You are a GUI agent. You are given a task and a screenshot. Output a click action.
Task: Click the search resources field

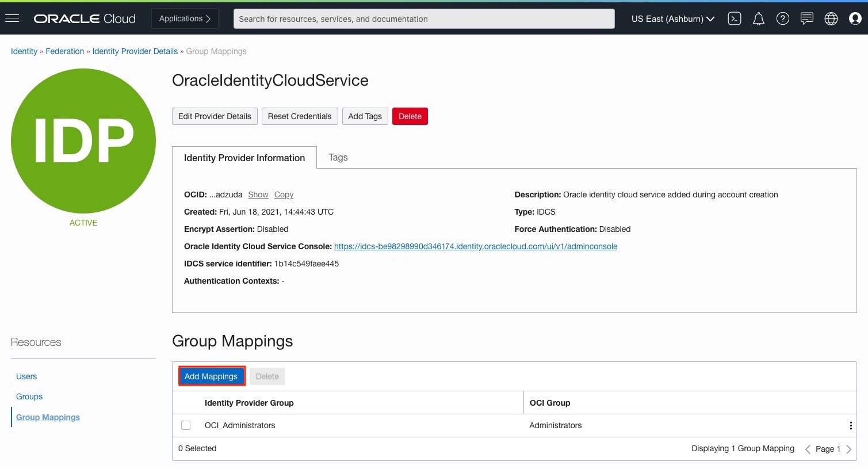424,19
